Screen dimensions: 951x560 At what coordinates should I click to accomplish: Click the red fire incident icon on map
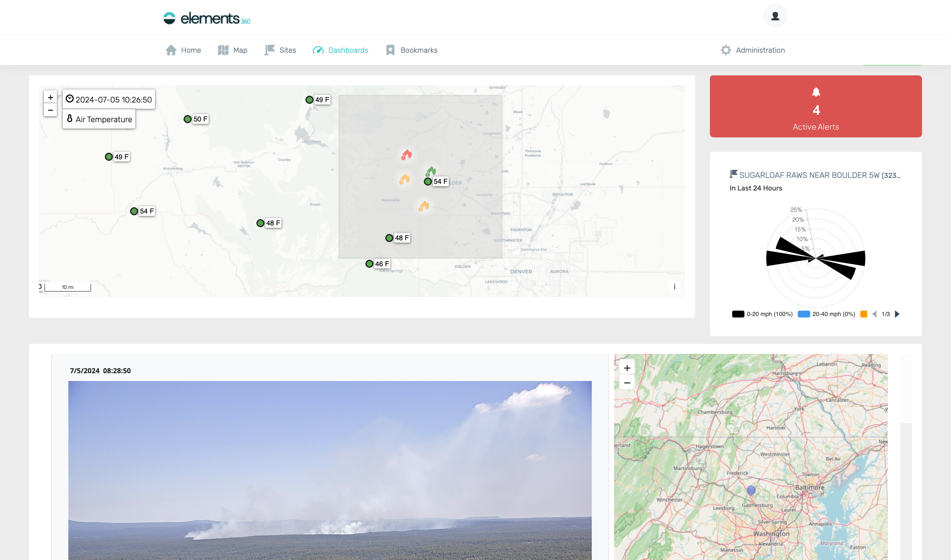[x=406, y=155]
